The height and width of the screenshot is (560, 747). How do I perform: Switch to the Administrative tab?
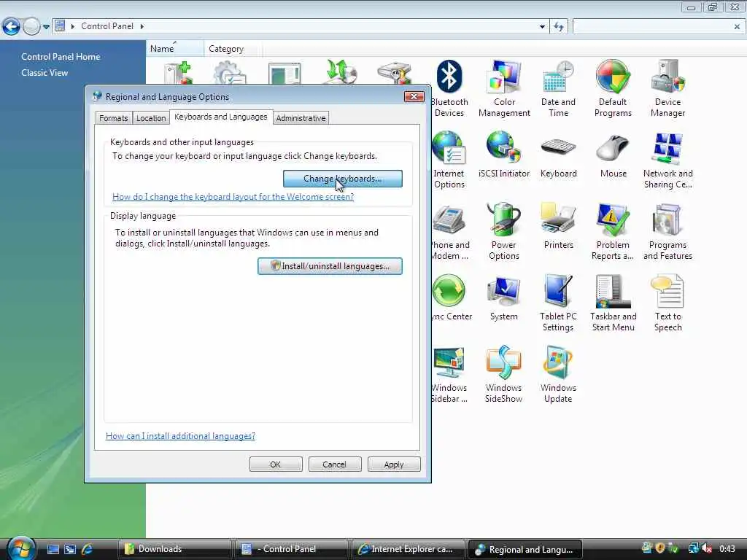click(x=301, y=118)
